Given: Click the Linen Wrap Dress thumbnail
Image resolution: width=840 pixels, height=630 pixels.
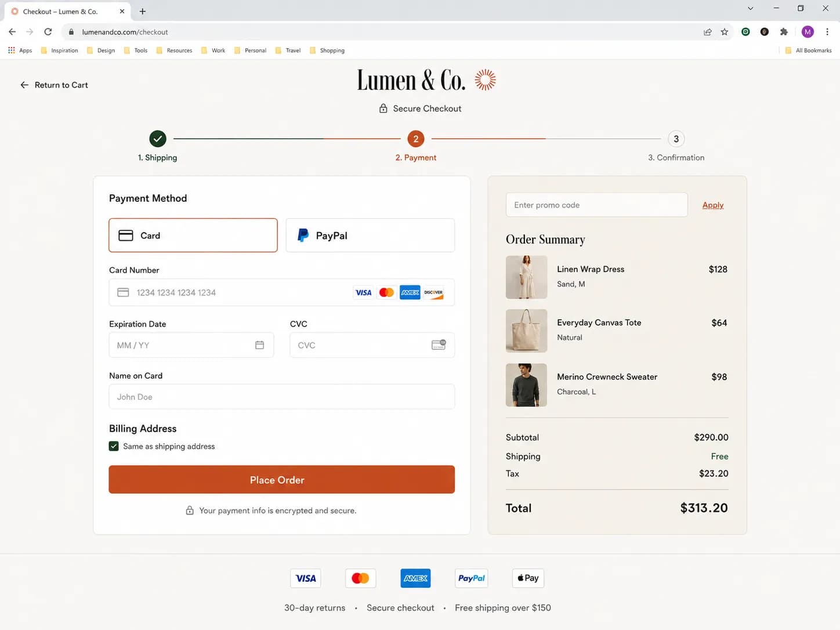Looking at the screenshot, I should (x=527, y=278).
